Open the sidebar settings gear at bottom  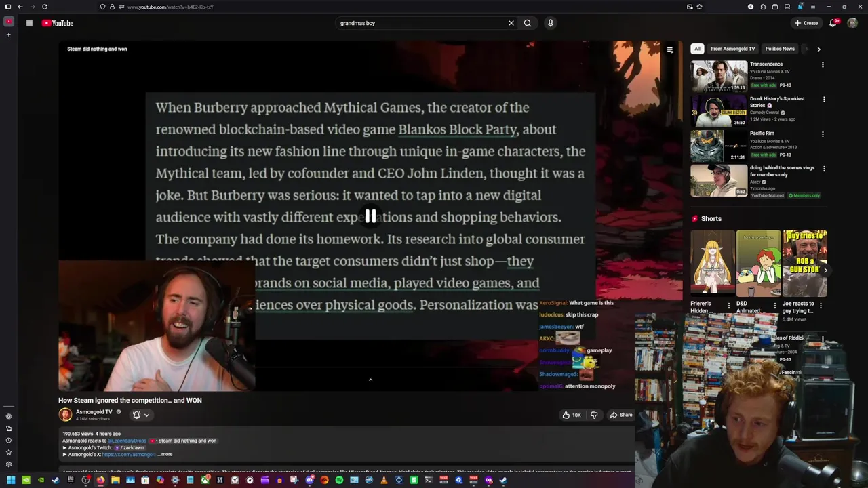(x=9, y=464)
